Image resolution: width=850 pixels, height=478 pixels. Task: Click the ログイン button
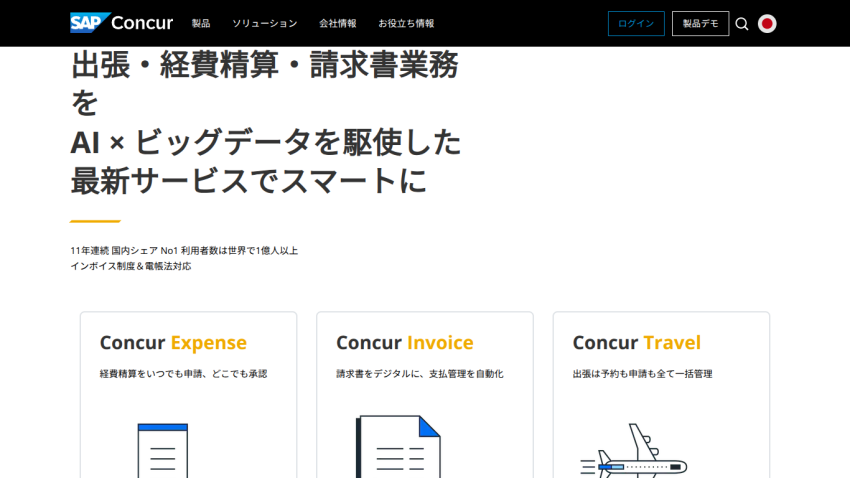point(636,24)
